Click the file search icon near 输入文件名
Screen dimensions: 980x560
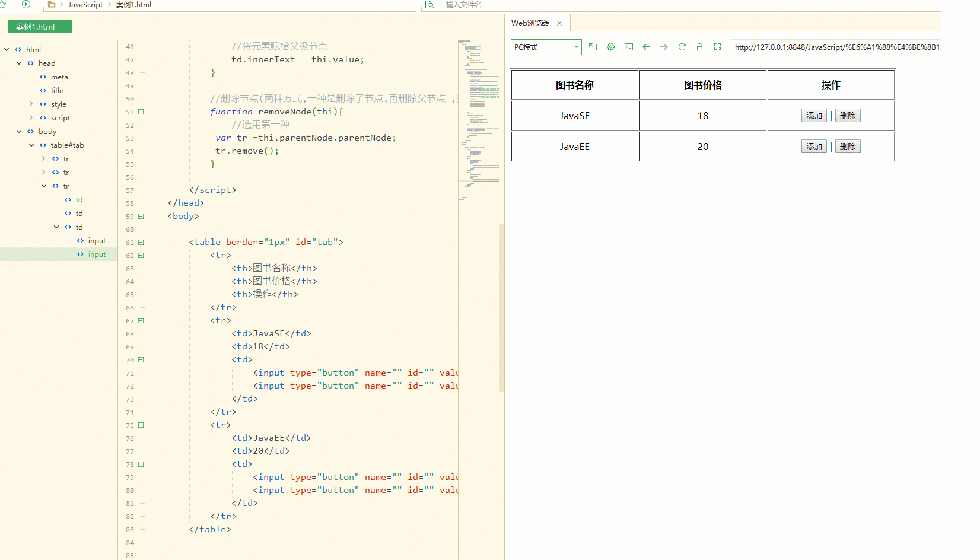(429, 4)
